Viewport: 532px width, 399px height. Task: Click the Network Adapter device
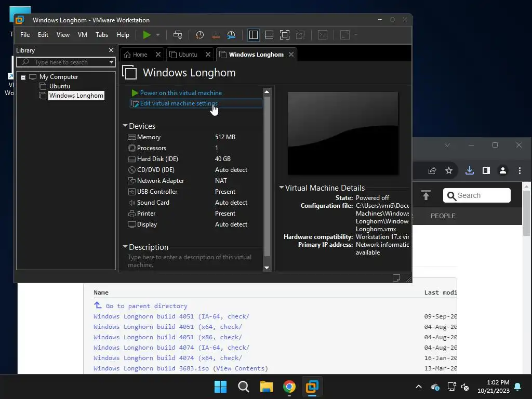pyautogui.click(x=194, y=180)
